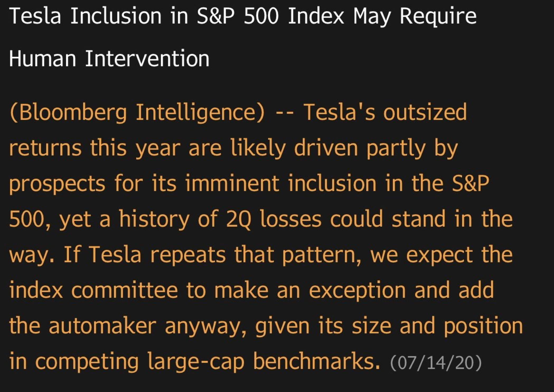Click the phrase "large-cap benchmarks."

coord(264,362)
